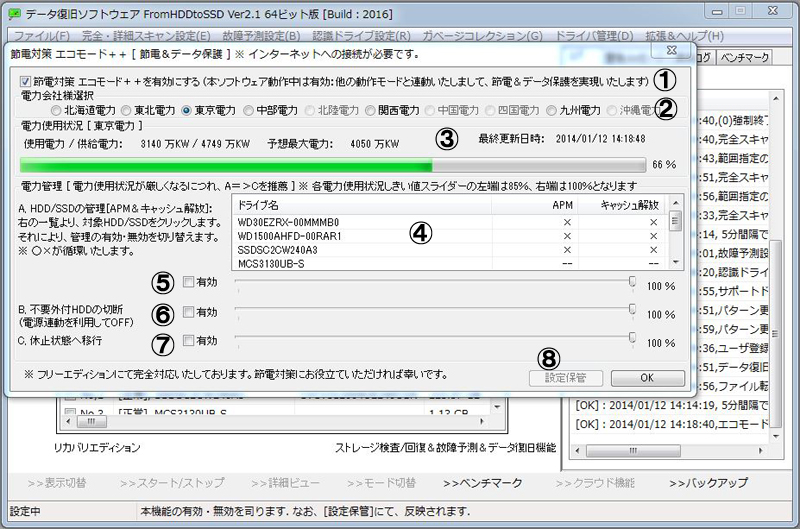Viewport: 800px width, 529px height.
Task: Click the APM column header
Action: pos(535,205)
